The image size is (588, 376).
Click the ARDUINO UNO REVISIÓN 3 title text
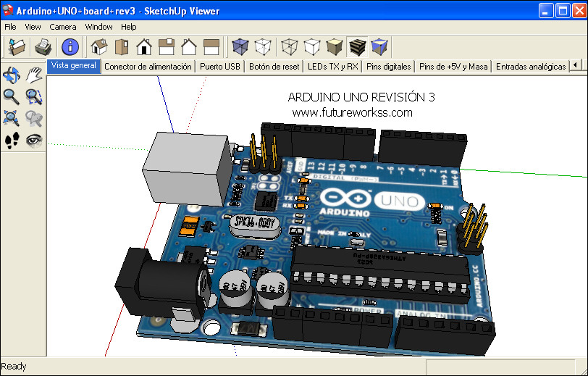point(361,97)
